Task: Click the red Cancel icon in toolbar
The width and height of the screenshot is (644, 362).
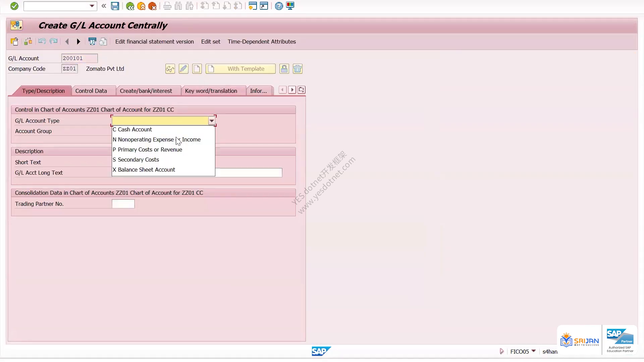Action: (152, 6)
